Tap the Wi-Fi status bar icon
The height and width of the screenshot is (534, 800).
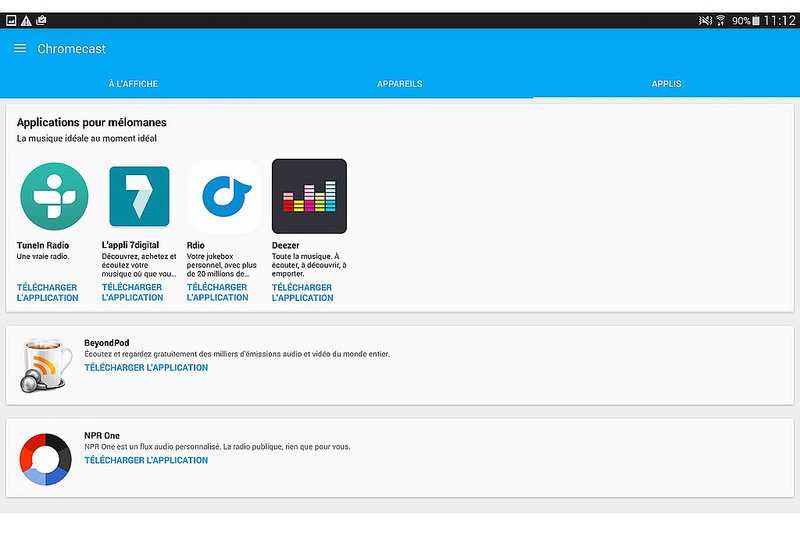tap(720, 20)
